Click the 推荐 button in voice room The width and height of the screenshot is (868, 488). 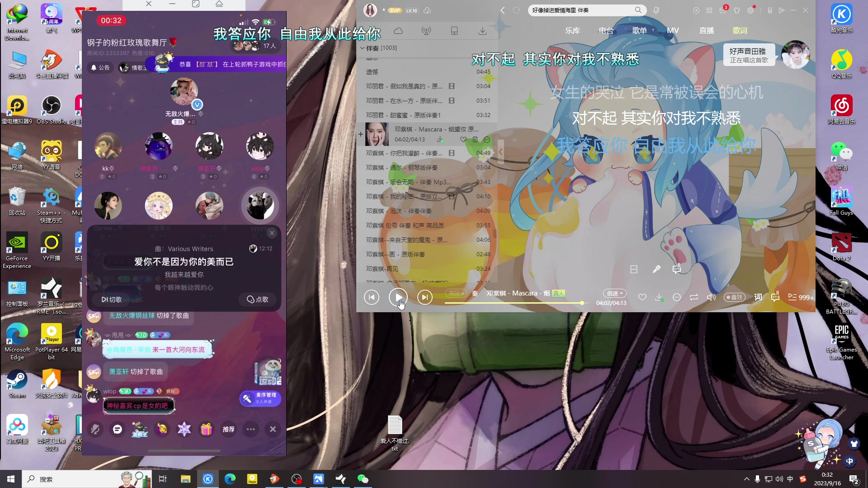pyautogui.click(x=228, y=429)
